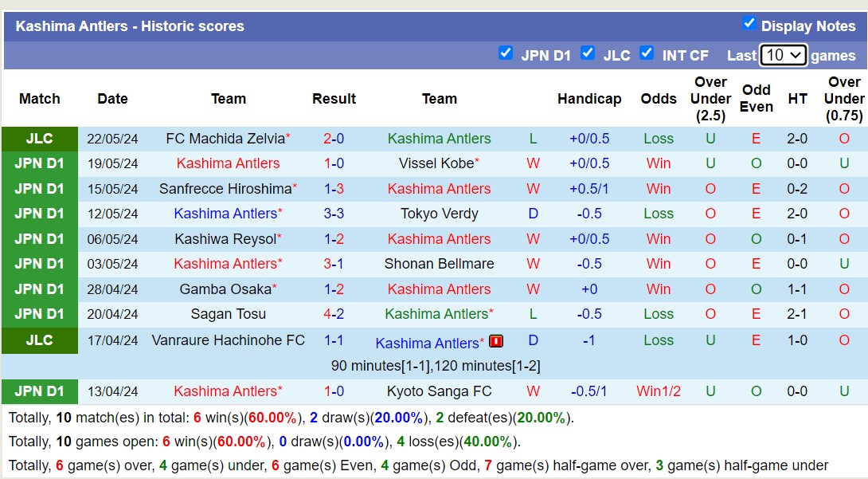The width and height of the screenshot is (868, 479).
Task: Uncheck the JLC league filter
Action: [x=588, y=53]
